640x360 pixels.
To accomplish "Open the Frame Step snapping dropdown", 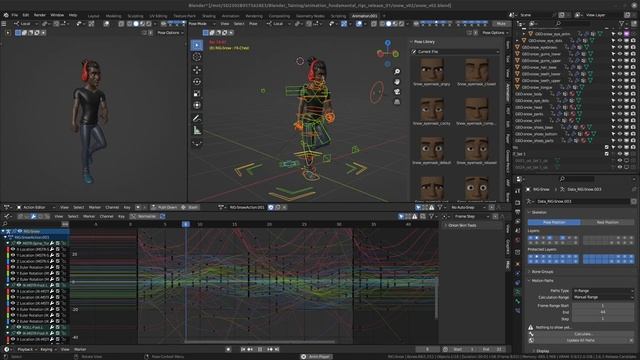I will 468,216.
